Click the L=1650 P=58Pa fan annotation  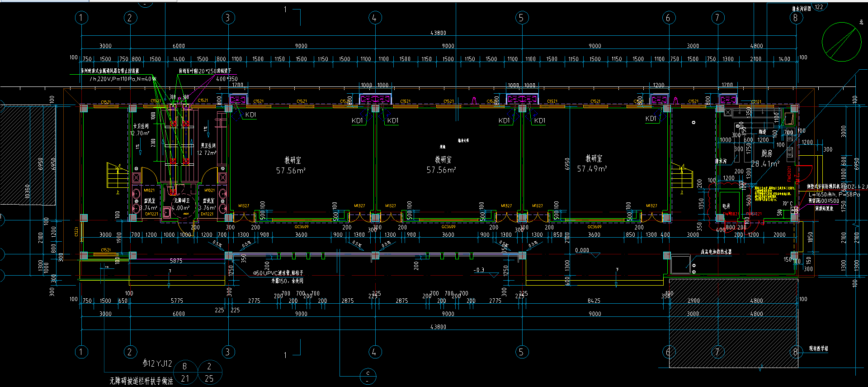pyautogui.click(x=835, y=194)
